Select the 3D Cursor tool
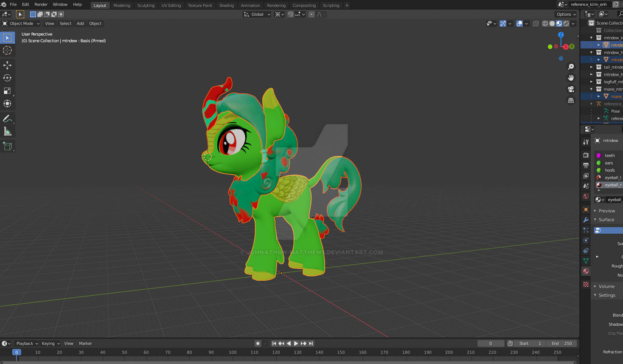Screen dimensions: 623x364 [x=7, y=50]
